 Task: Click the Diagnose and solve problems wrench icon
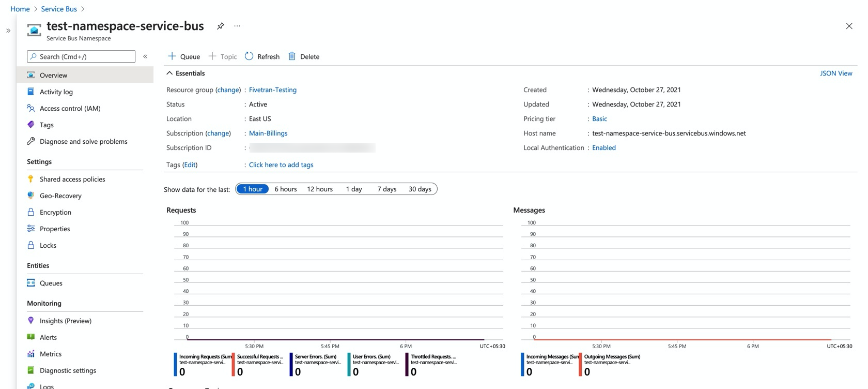(x=31, y=141)
